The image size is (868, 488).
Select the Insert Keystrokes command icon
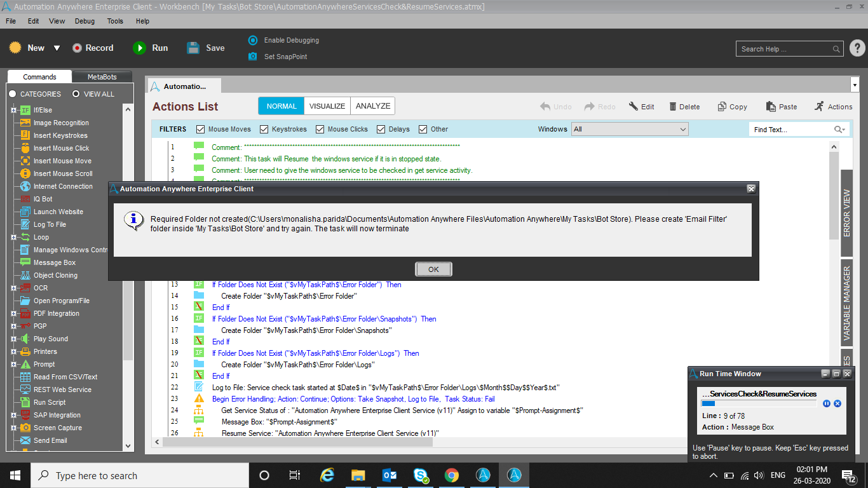coord(25,135)
